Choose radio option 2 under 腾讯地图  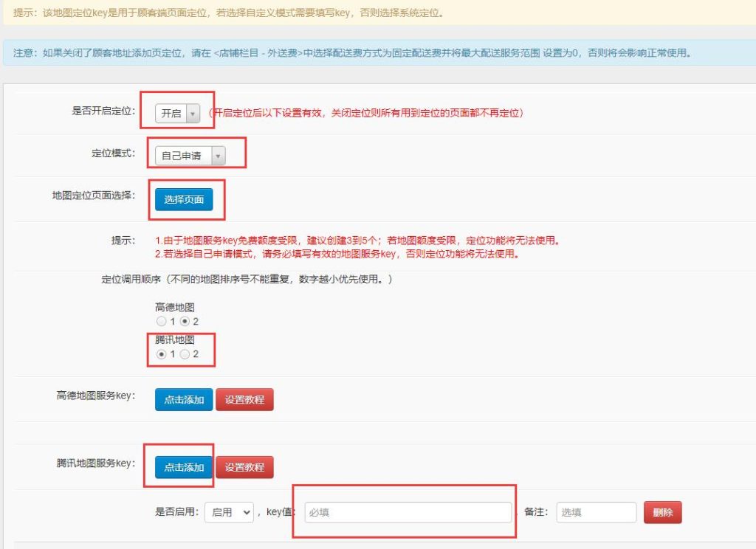185,354
